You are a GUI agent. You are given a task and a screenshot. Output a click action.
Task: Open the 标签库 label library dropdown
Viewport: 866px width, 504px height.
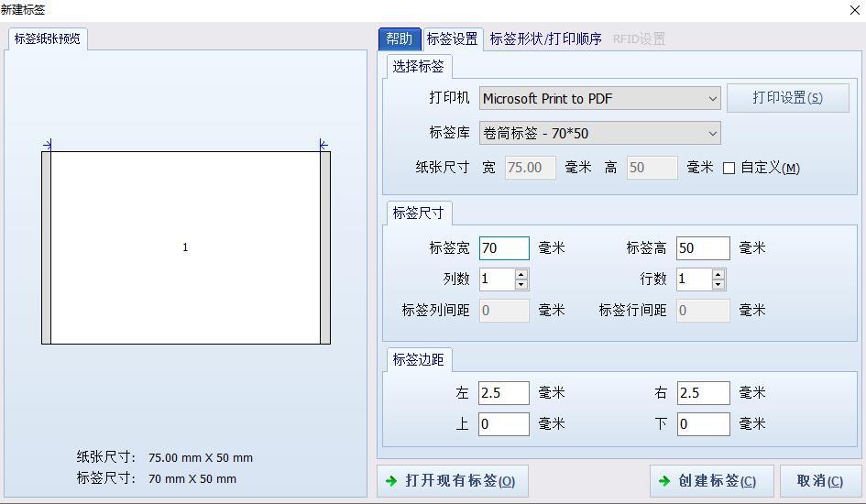600,133
